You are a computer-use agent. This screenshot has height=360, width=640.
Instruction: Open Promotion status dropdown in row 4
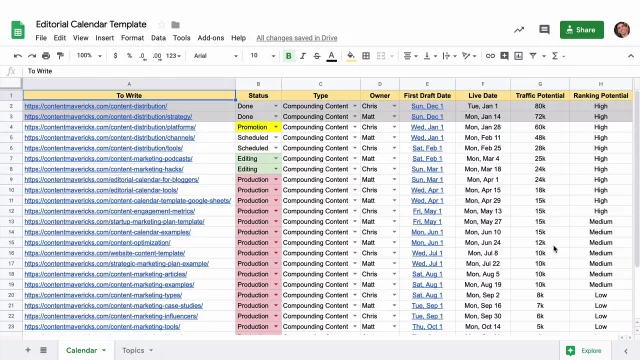(276, 127)
